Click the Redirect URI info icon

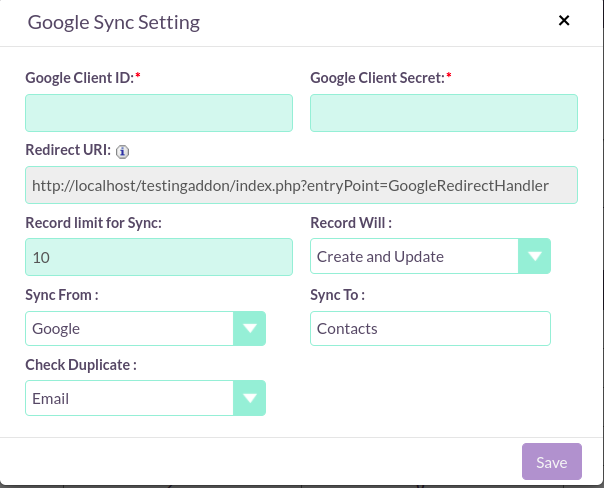click(x=122, y=151)
